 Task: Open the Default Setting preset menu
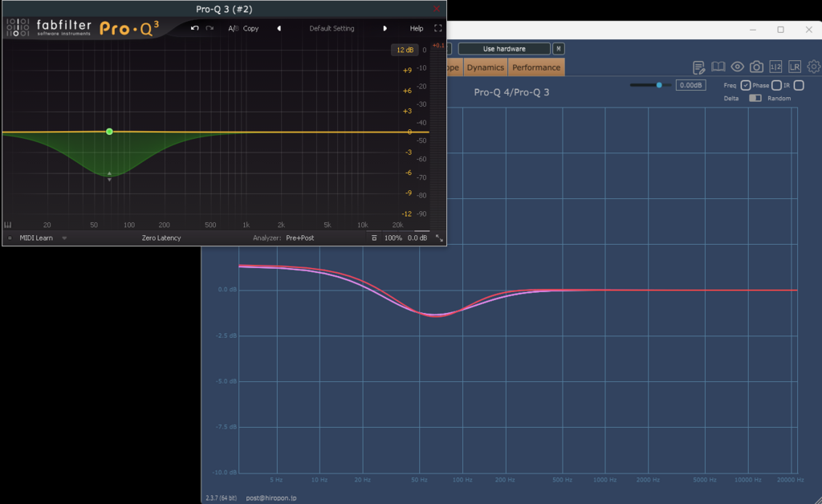pos(332,28)
